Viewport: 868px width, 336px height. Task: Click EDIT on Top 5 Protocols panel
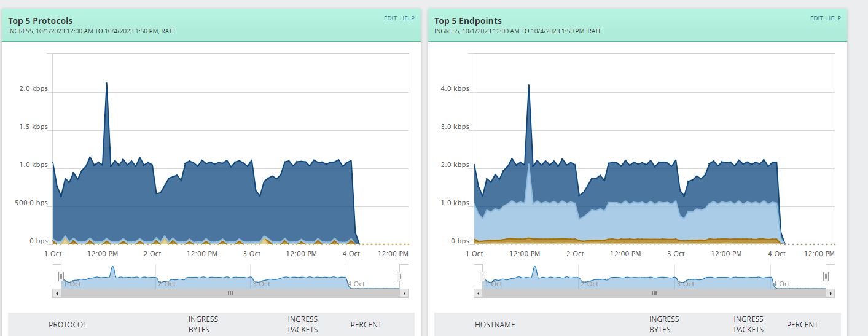coord(391,18)
